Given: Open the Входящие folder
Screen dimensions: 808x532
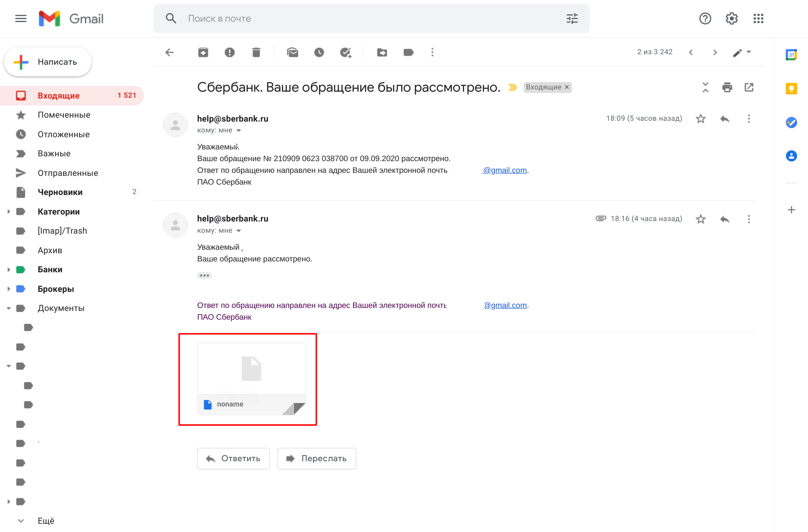Looking at the screenshot, I should coord(72,96).
